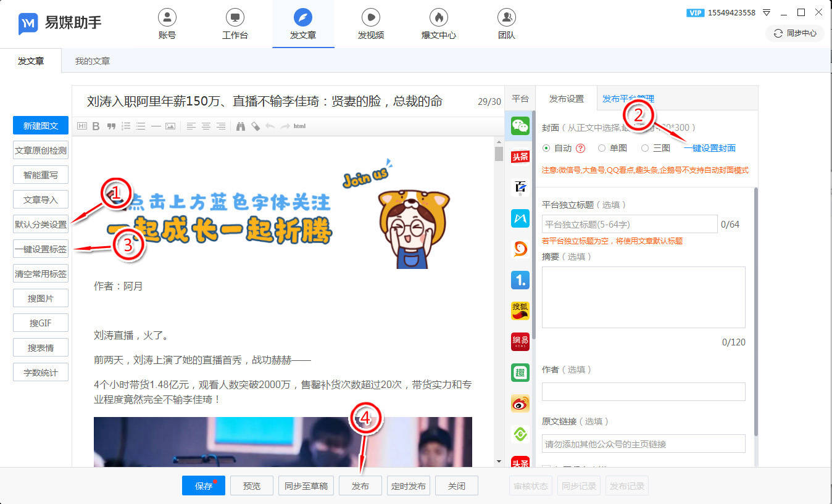The width and height of the screenshot is (832, 504).
Task: Toggle bold formatting in editor toolbar
Action: click(96, 126)
